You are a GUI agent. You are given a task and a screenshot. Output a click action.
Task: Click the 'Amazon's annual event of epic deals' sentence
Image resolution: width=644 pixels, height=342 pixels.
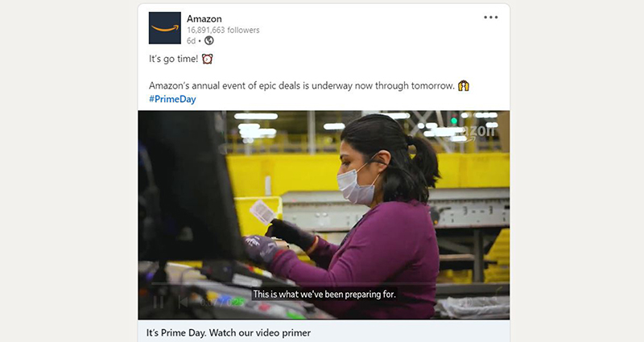pyautogui.click(x=302, y=86)
